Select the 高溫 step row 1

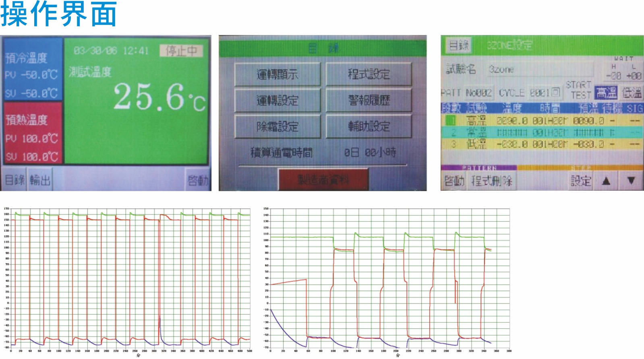(542, 120)
